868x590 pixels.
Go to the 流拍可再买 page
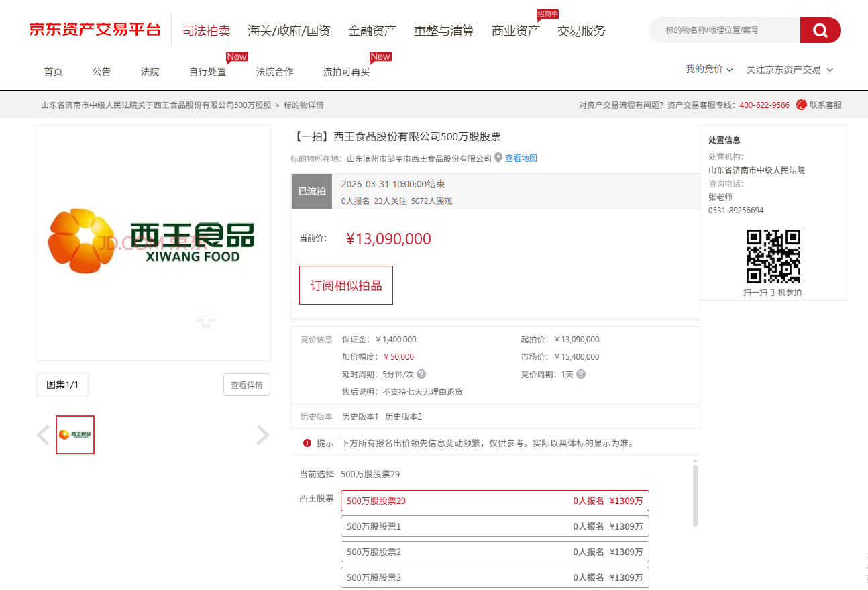click(x=346, y=72)
